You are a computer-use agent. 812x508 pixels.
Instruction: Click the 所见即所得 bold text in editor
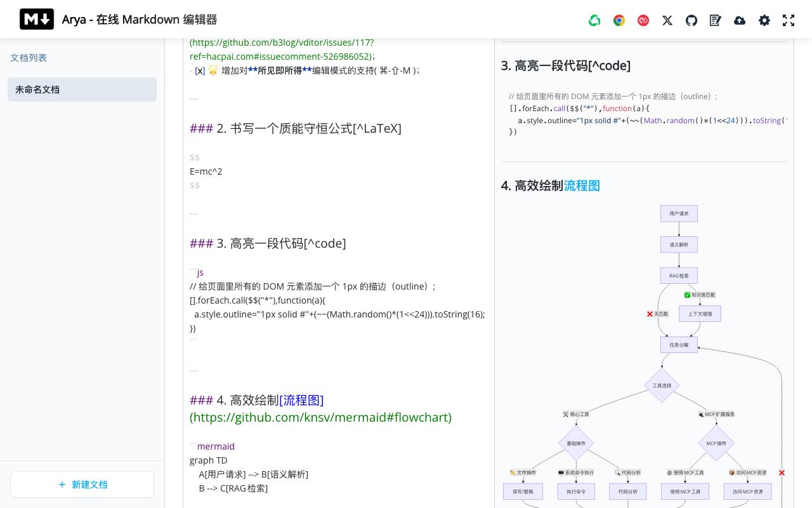(280, 70)
